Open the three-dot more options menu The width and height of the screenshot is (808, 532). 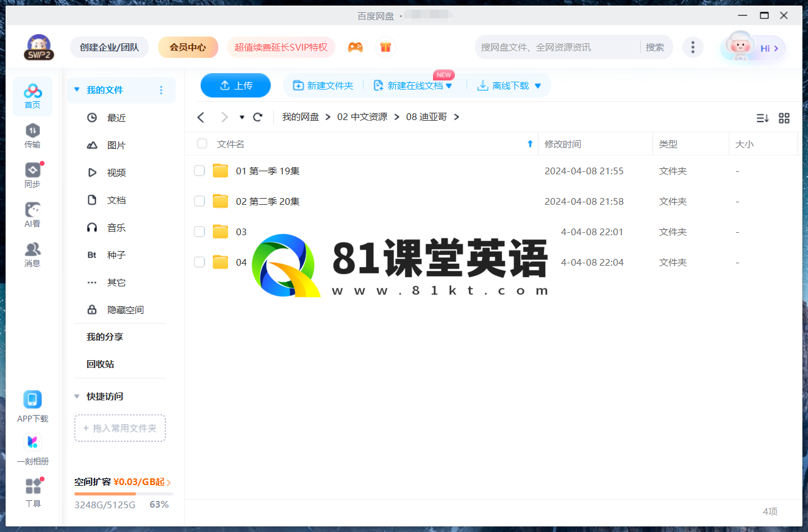tap(693, 47)
